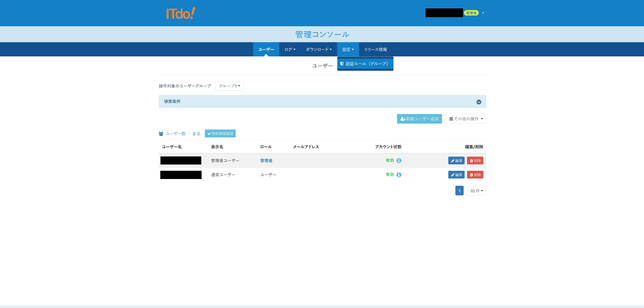Viewport: 644px width, 308px height.
Task: Click 新規ユーザー追加 button
Action: tap(419, 119)
